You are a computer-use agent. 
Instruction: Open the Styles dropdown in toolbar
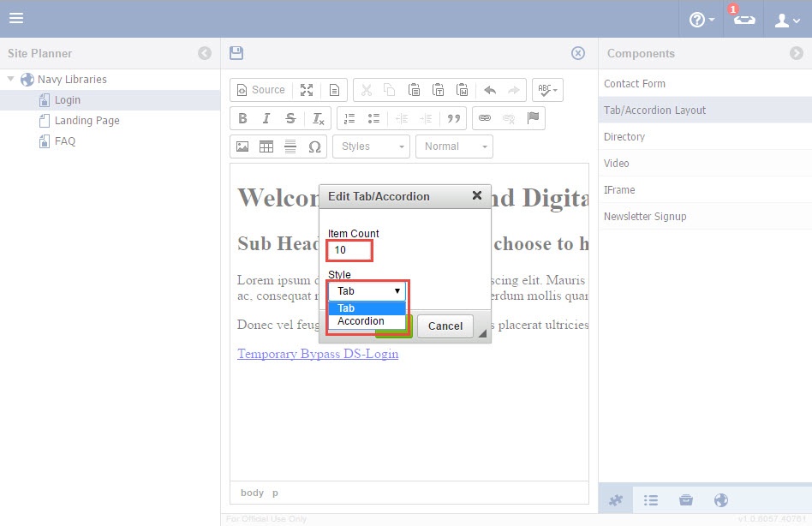(372, 146)
